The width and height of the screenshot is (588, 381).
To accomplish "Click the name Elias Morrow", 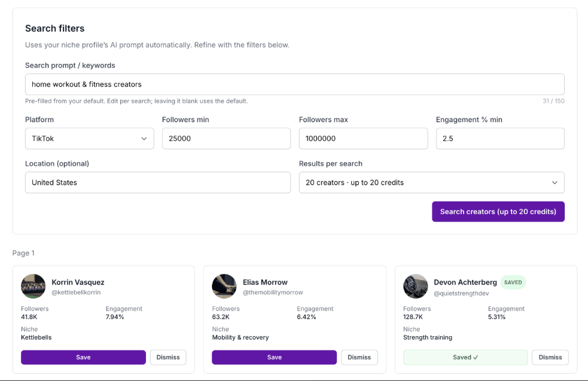I will [265, 282].
